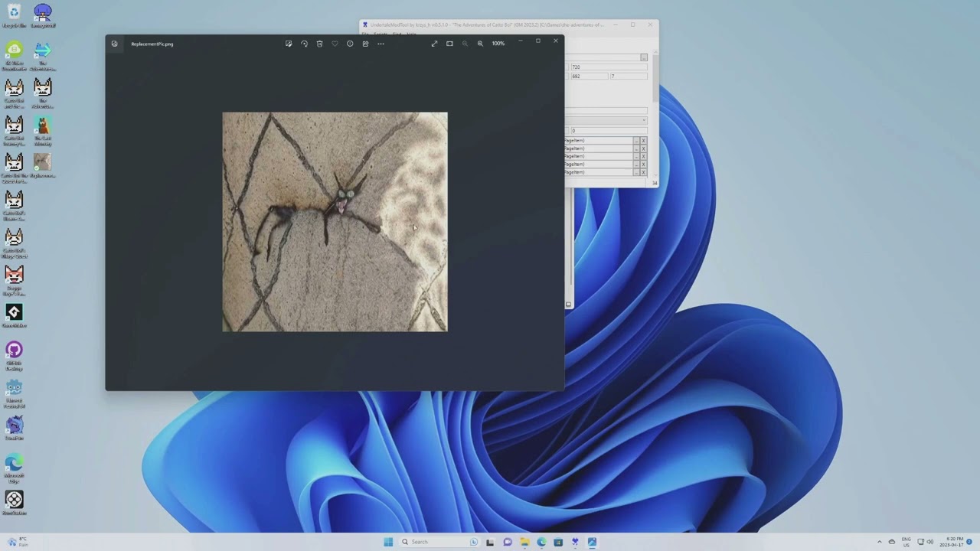Click the 720 field in UndertaleModTool
This screenshot has width=980, height=551.
(x=609, y=67)
